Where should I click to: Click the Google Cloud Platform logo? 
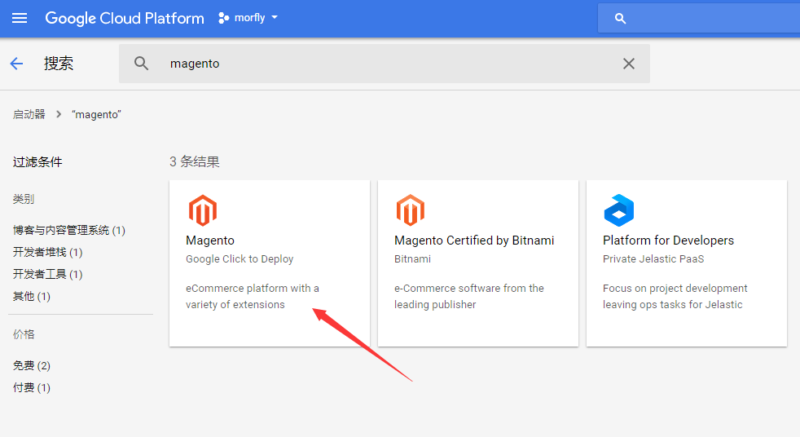(124, 18)
